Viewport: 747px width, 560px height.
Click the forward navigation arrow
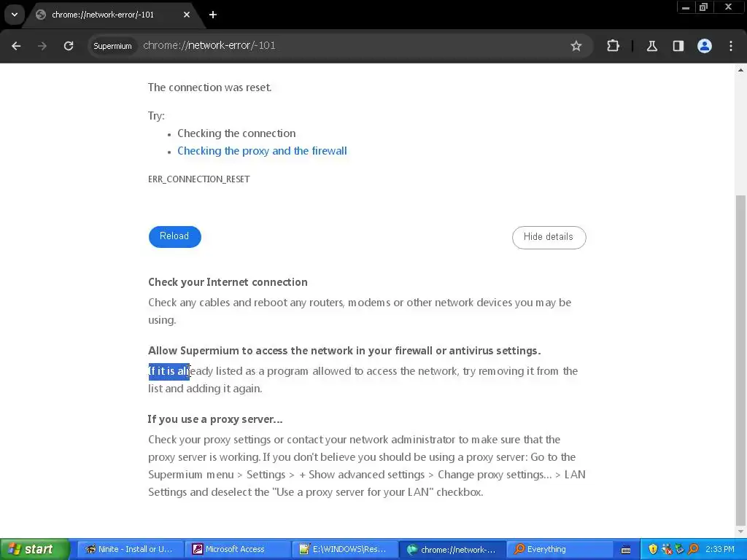click(42, 46)
